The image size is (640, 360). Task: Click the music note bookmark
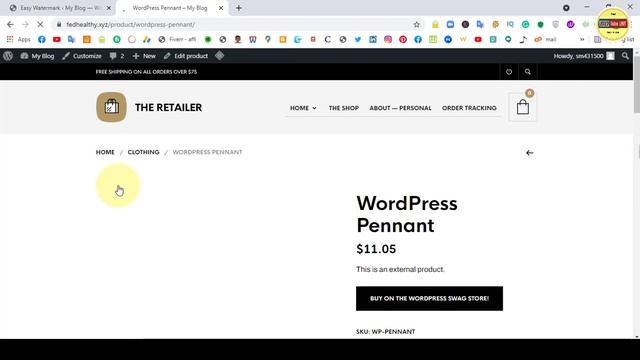coord(523,39)
